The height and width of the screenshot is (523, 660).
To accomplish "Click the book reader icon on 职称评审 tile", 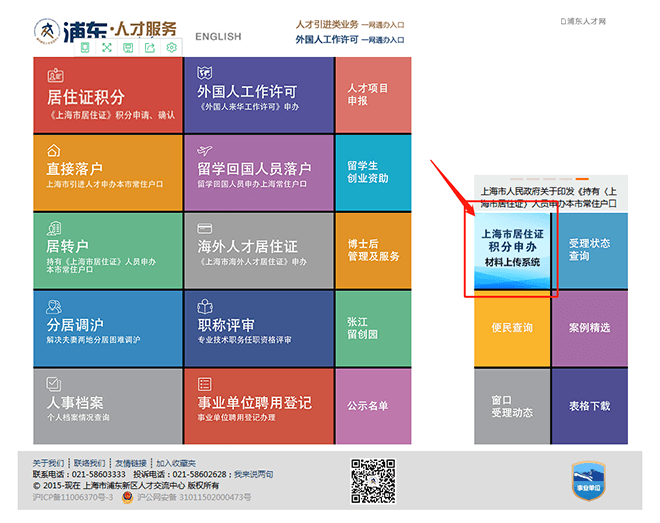I will [205, 306].
